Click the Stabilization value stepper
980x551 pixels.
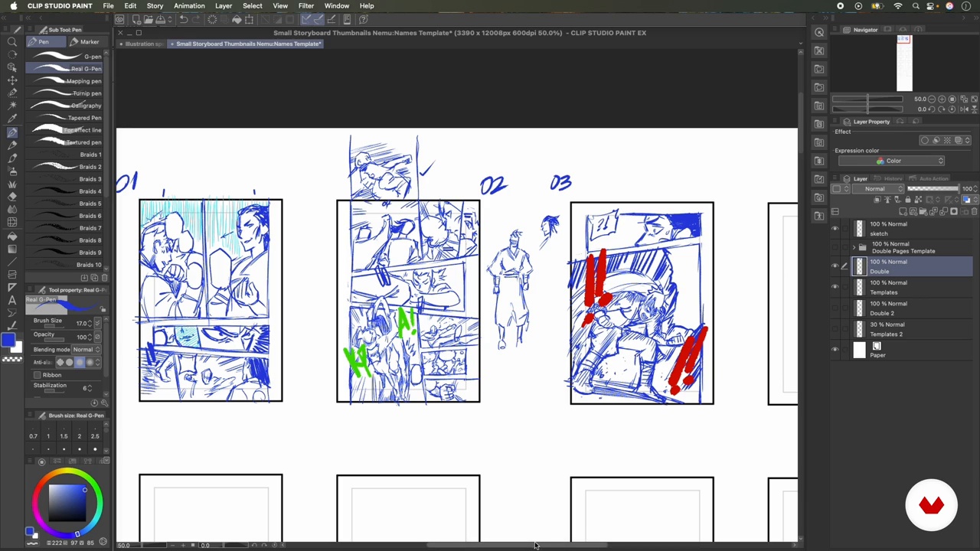(90, 388)
